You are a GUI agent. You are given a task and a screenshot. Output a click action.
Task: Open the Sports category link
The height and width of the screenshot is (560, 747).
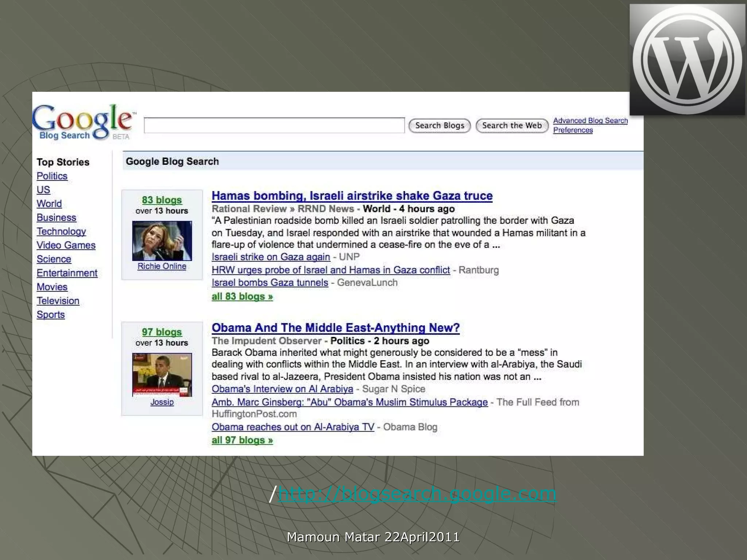pyautogui.click(x=51, y=315)
